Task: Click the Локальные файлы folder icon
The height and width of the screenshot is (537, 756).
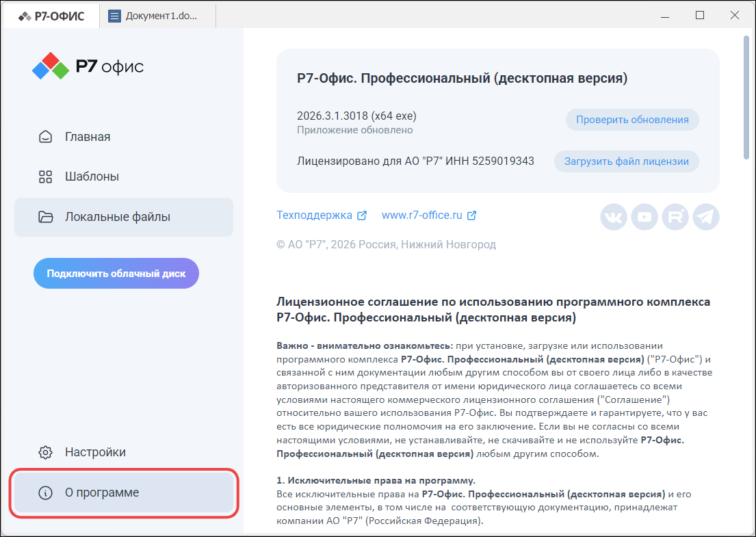Action: 45,217
